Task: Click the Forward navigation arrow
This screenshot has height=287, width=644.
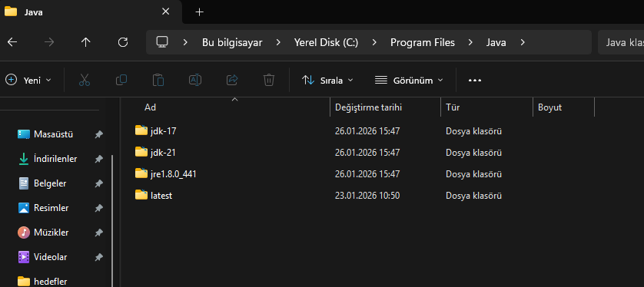Action: click(x=49, y=42)
